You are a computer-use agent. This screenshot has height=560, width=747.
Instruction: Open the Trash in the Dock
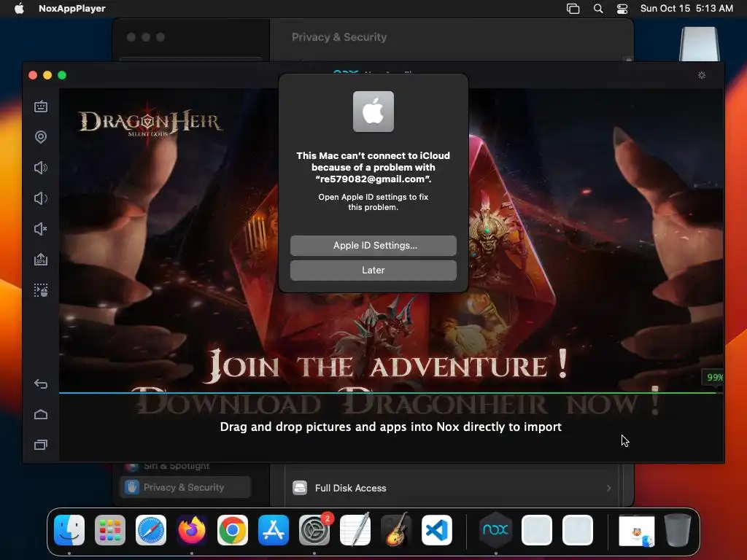[678, 529]
